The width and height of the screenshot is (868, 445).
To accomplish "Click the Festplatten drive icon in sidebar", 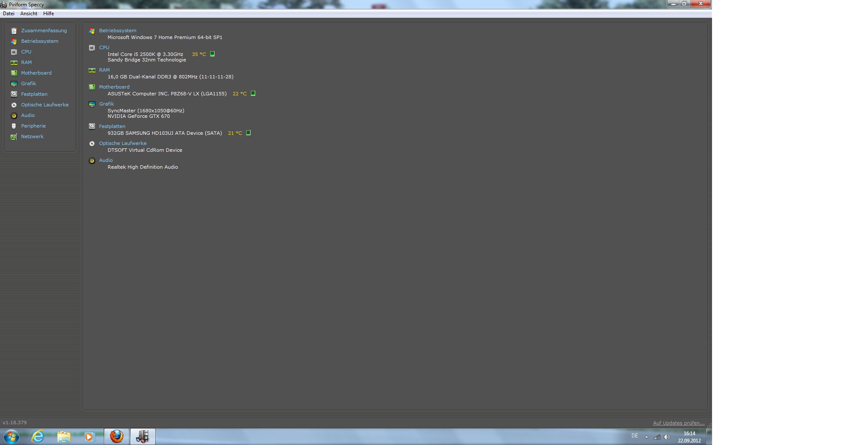I will (x=14, y=94).
